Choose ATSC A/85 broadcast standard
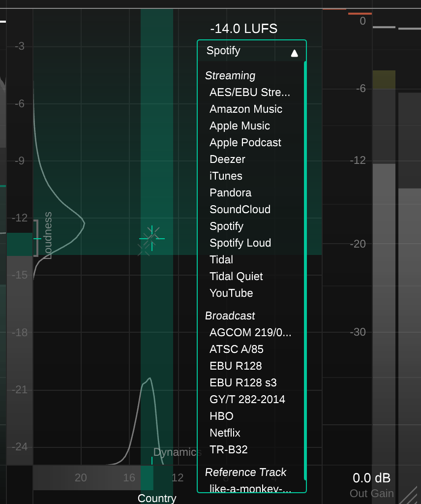The width and height of the screenshot is (421, 504). coord(237,349)
